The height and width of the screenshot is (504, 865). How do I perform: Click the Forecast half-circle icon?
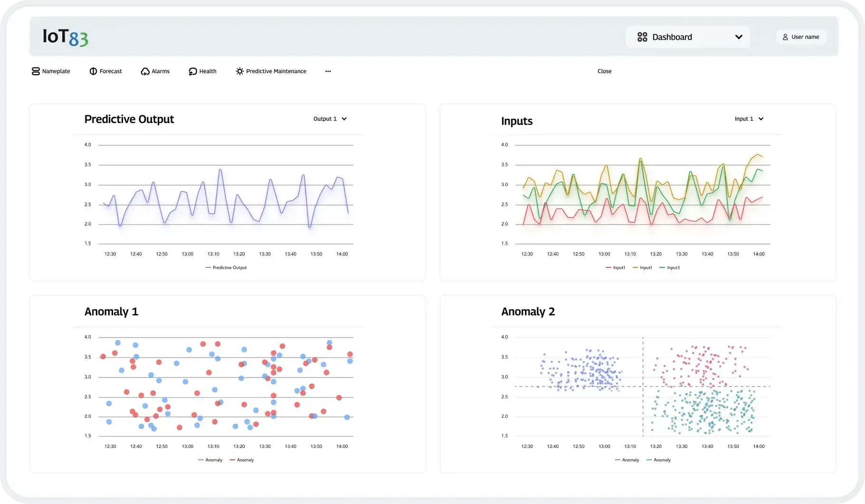(93, 71)
